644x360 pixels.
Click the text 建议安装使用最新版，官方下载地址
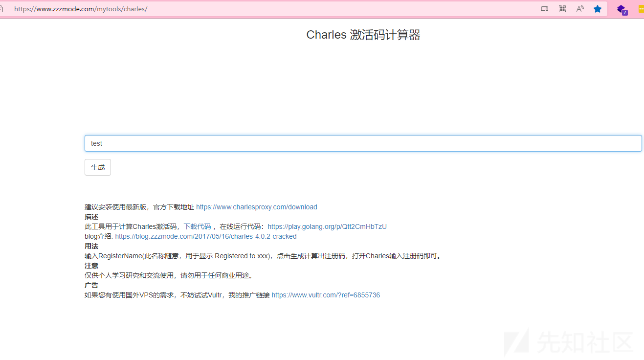(x=139, y=207)
